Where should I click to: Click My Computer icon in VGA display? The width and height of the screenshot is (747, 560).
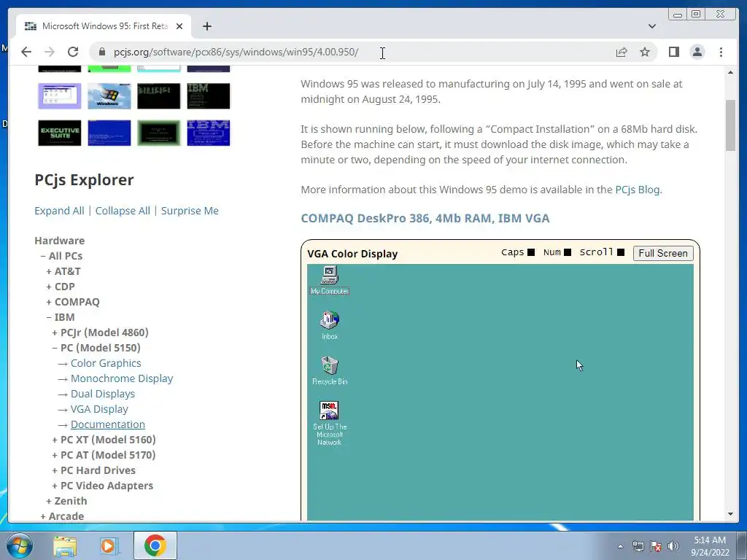[330, 280]
